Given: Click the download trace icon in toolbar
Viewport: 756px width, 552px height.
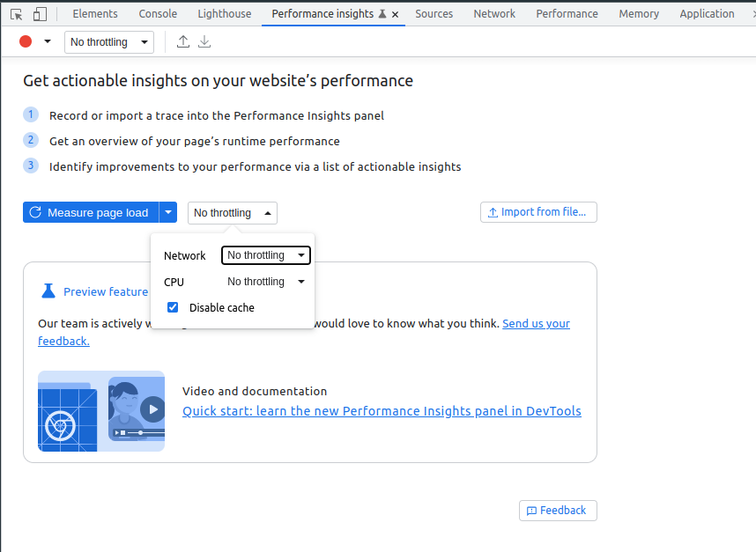Looking at the screenshot, I should coord(204,42).
